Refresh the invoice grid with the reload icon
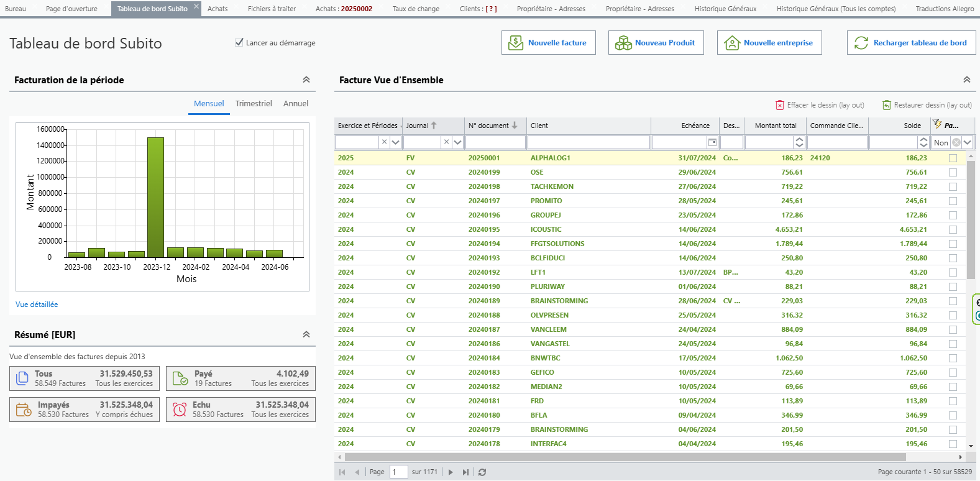Screen dimensions: 980x481 click(x=482, y=472)
